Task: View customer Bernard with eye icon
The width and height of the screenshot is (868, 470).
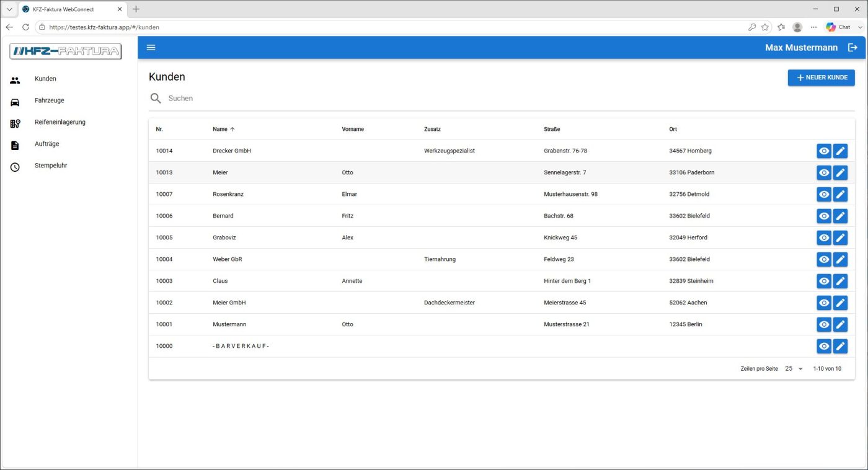Action: tap(824, 216)
